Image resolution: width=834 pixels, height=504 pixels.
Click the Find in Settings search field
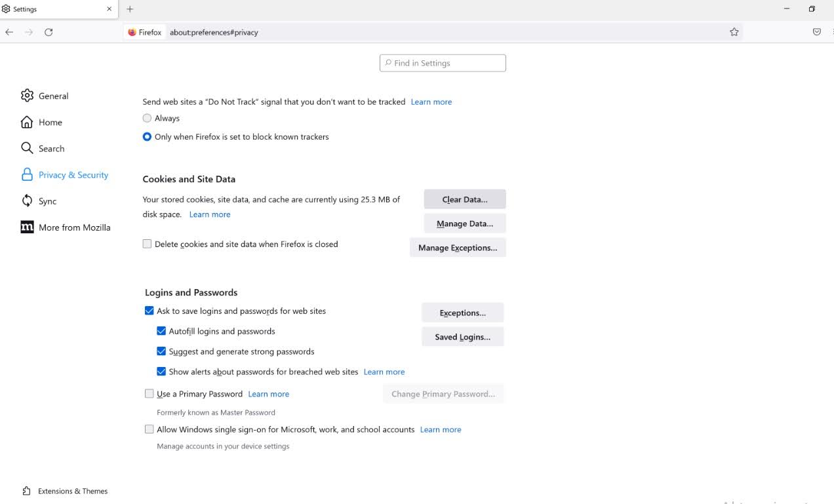point(443,63)
